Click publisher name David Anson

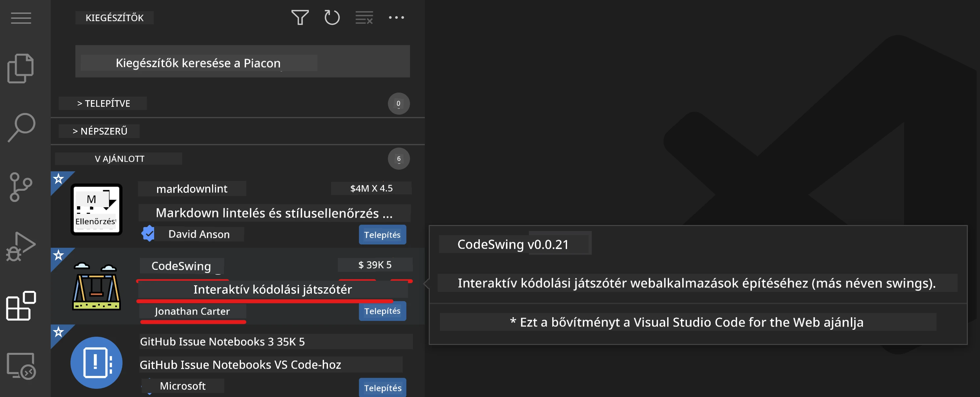click(199, 234)
